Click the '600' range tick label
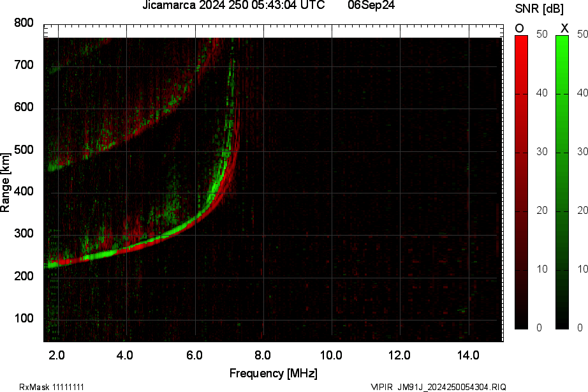 [x=24, y=107]
